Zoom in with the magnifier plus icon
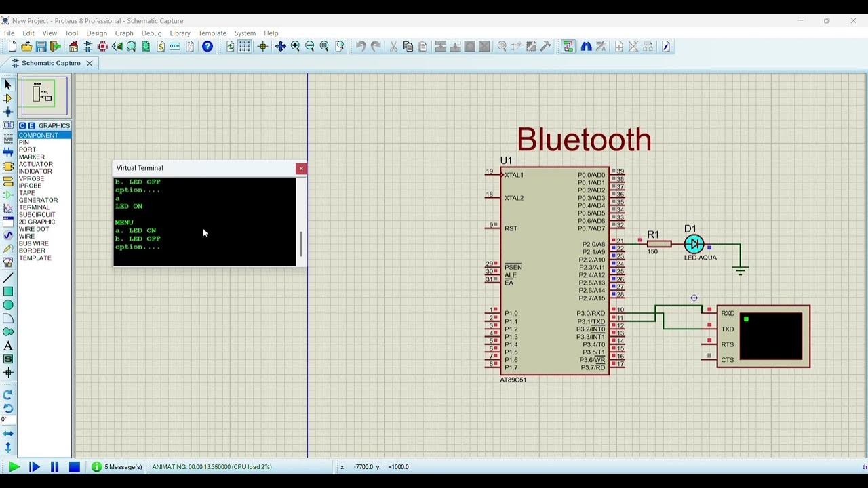Image resolution: width=868 pixels, height=488 pixels. (x=295, y=46)
